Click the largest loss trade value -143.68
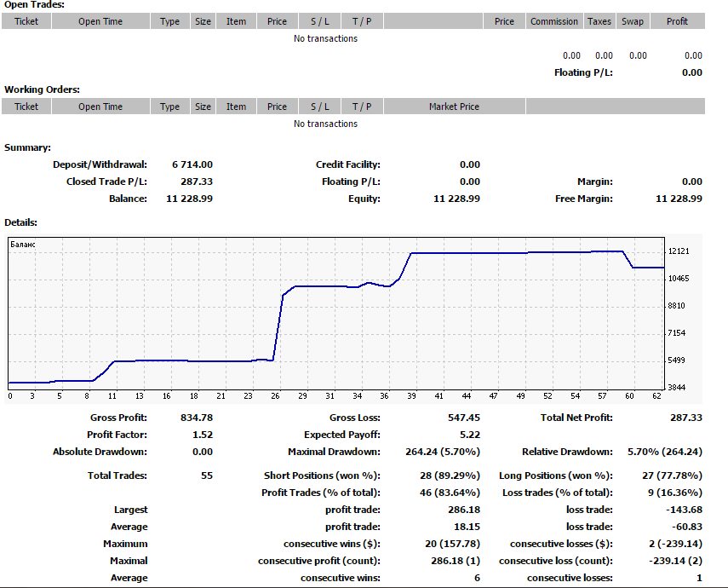This screenshot has width=728, height=588. (x=684, y=510)
